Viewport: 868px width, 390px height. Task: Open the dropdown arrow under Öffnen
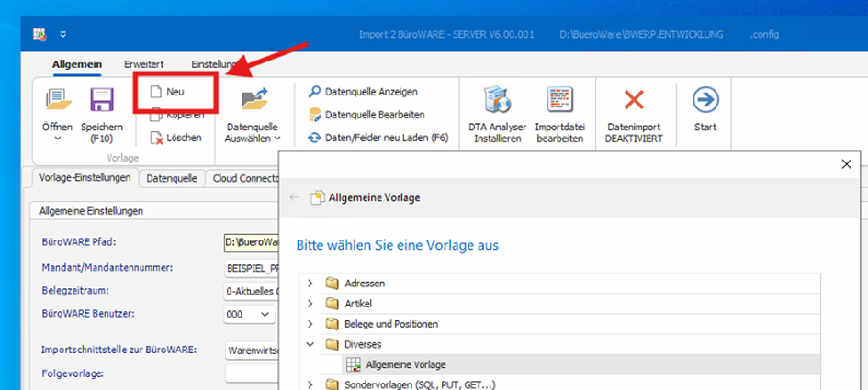point(58,139)
